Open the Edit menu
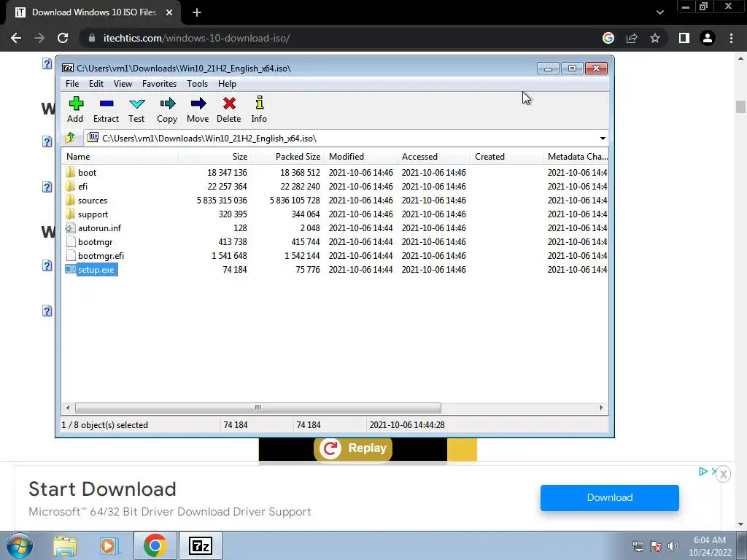Viewport: 747px width, 560px height. click(x=96, y=84)
